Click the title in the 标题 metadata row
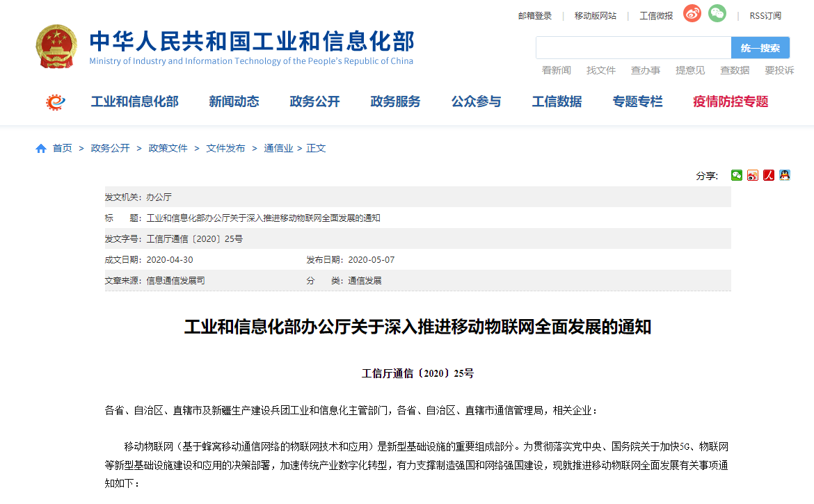This screenshot has width=814, height=504. point(263,218)
